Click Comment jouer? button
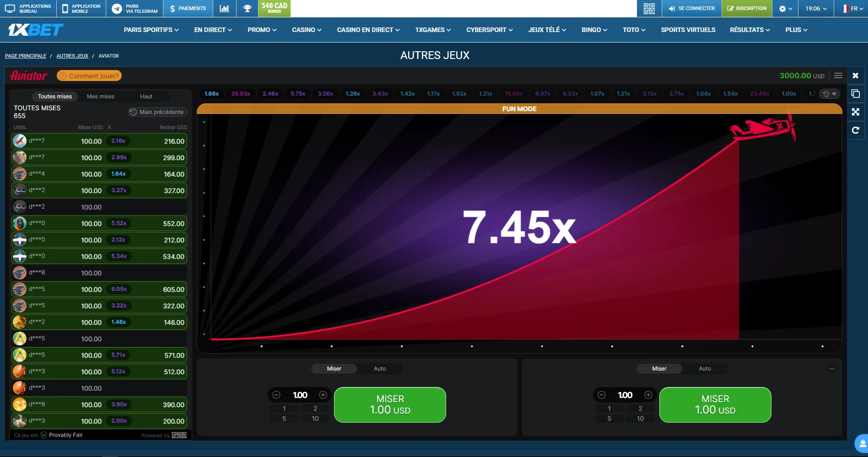 pos(89,76)
